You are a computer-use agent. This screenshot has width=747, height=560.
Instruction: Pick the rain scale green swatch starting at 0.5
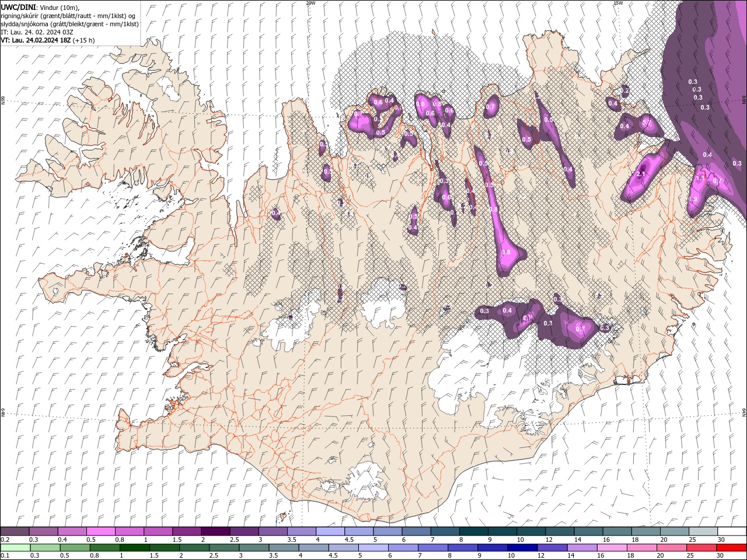[75, 548]
